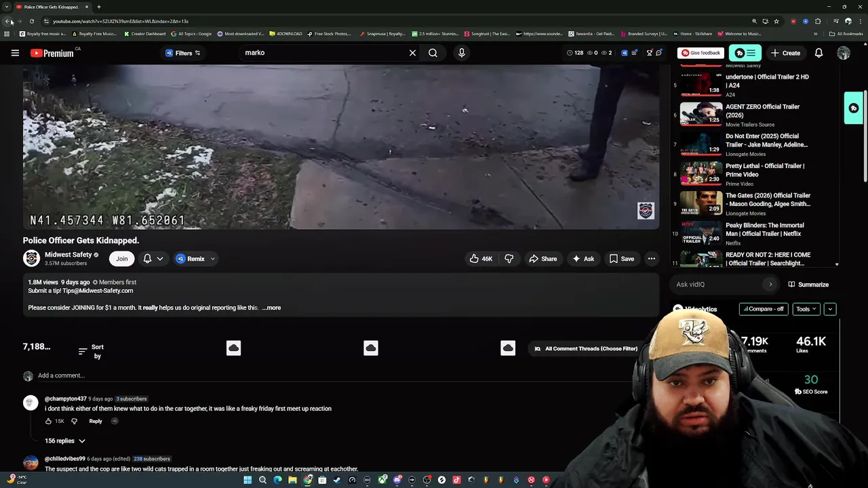Join the Midwest Safety channel

point(121,258)
